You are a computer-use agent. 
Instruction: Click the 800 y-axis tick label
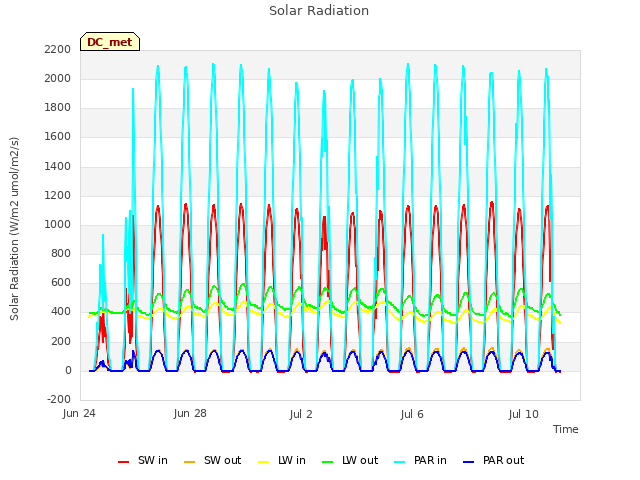pyautogui.click(x=61, y=253)
